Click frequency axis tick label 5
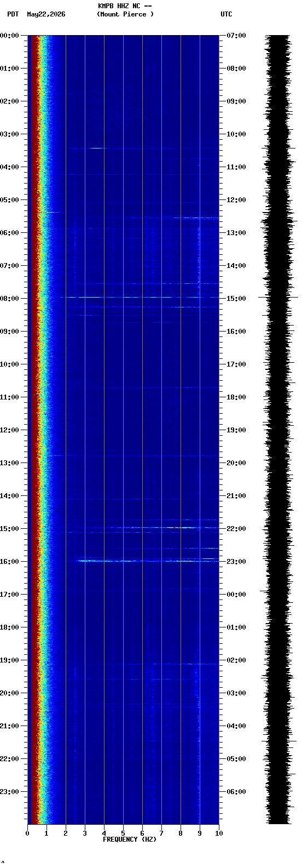Viewport: 302px width, 868px height. tap(123, 833)
